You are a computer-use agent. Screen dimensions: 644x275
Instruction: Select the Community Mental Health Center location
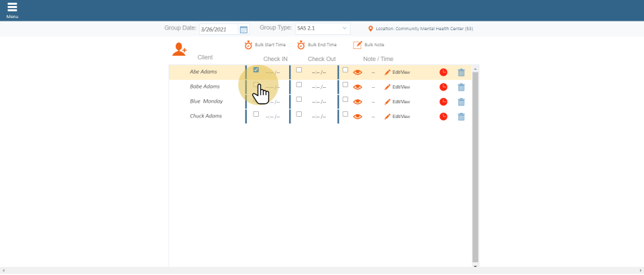click(x=424, y=29)
